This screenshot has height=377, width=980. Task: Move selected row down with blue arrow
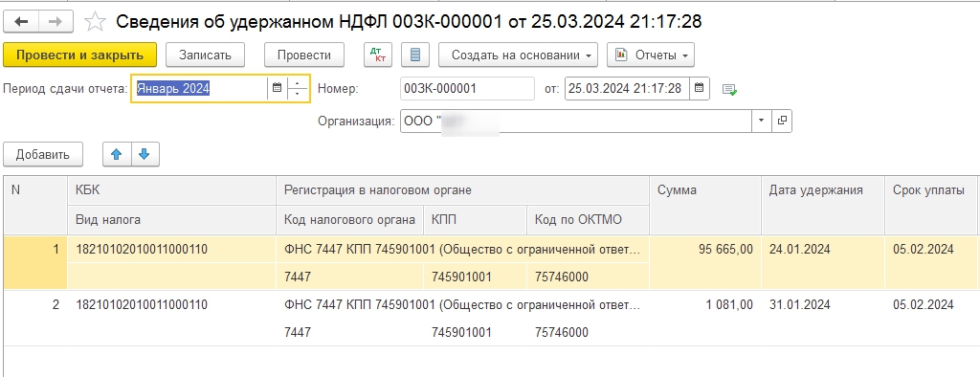coord(145,154)
